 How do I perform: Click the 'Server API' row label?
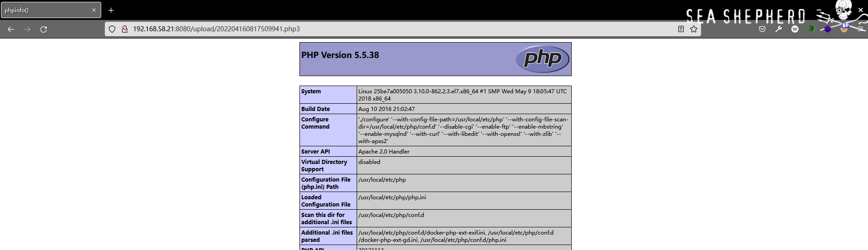pos(315,152)
